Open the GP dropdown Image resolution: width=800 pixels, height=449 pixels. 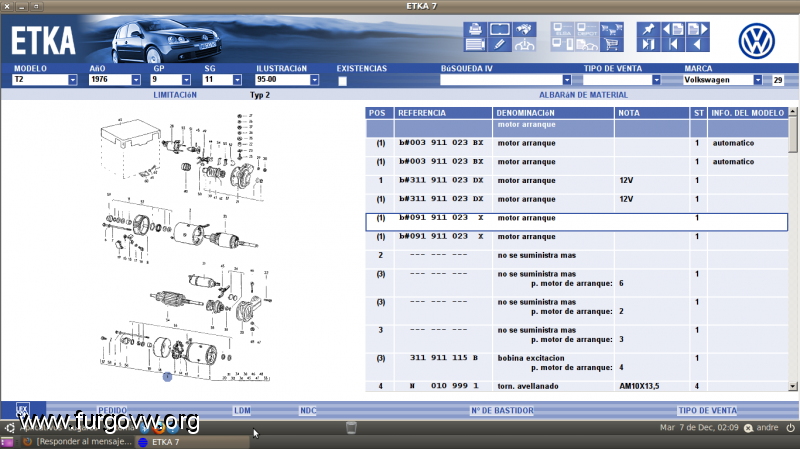click(x=186, y=80)
